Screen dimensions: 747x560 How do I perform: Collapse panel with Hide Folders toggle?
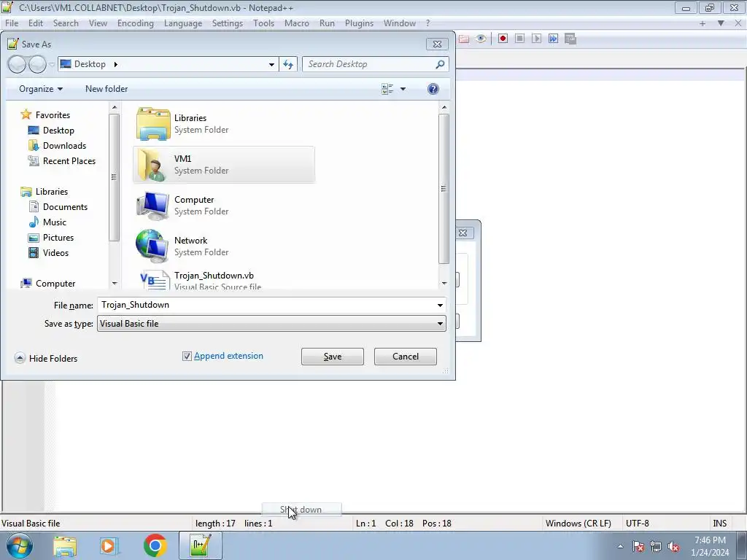click(x=46, y=359)
